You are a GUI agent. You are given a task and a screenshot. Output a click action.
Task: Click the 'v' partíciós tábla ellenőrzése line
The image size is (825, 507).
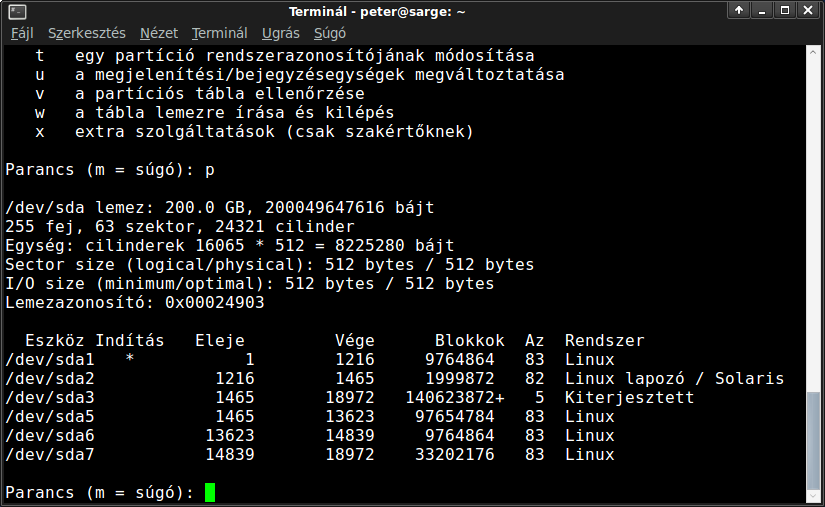point(200,94)
